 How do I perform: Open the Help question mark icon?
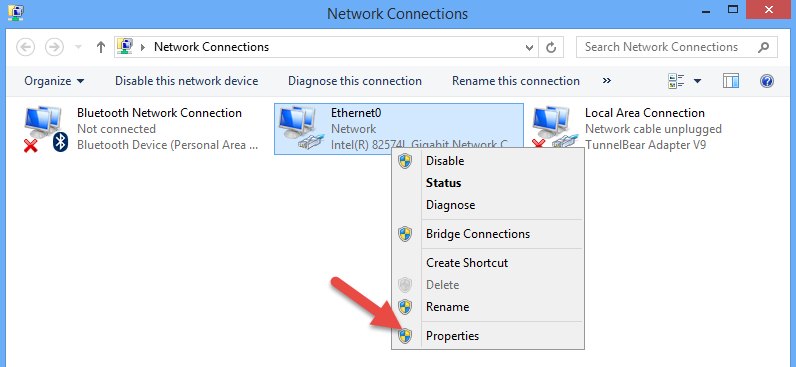point(767,81)
